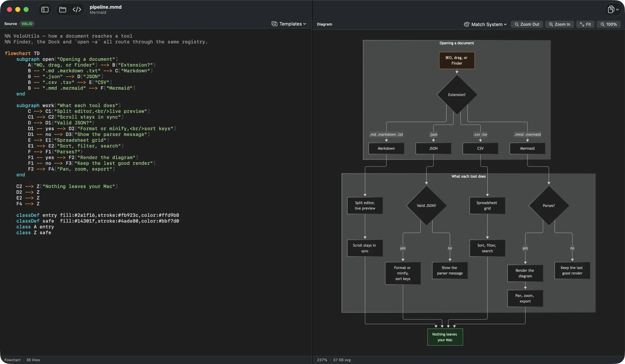
Task: Open the Templates dropdown
Action: point(289,24)
